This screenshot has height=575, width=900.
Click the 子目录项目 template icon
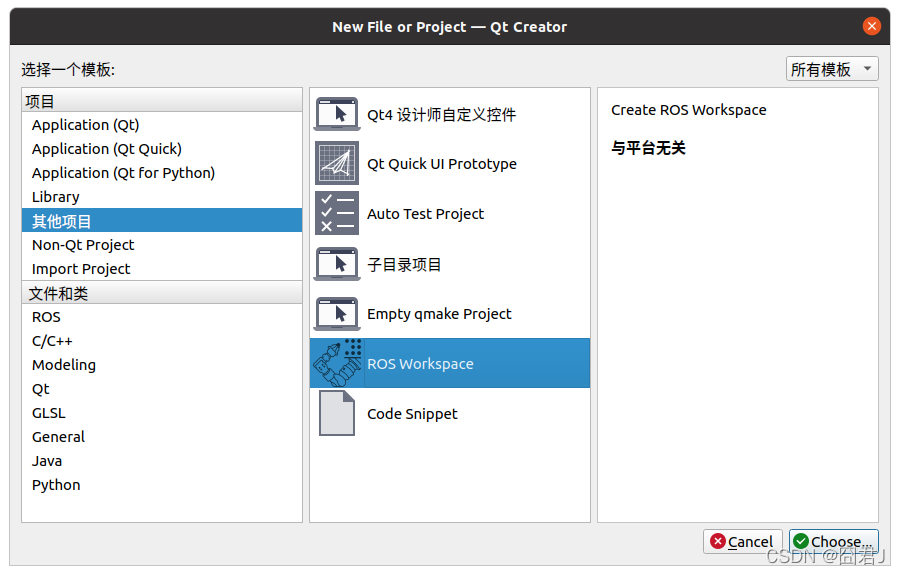pyautogui.click(x=337, y=264)
